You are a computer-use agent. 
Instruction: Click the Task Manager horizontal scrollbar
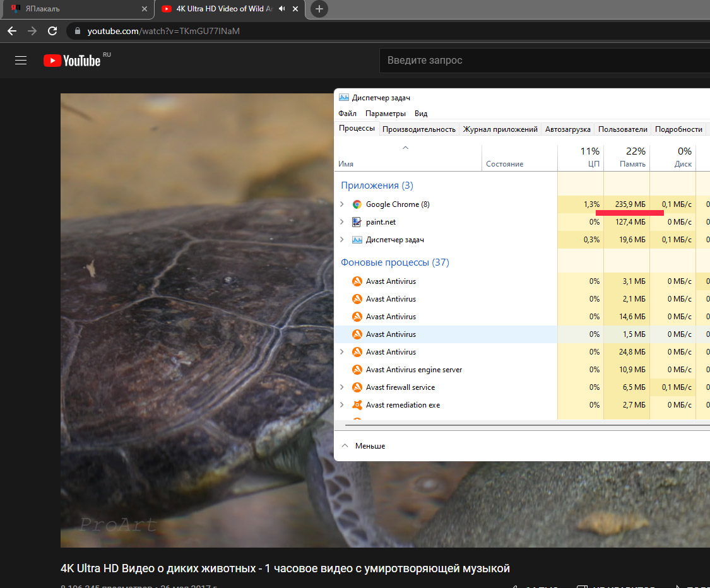click(526, 425)
